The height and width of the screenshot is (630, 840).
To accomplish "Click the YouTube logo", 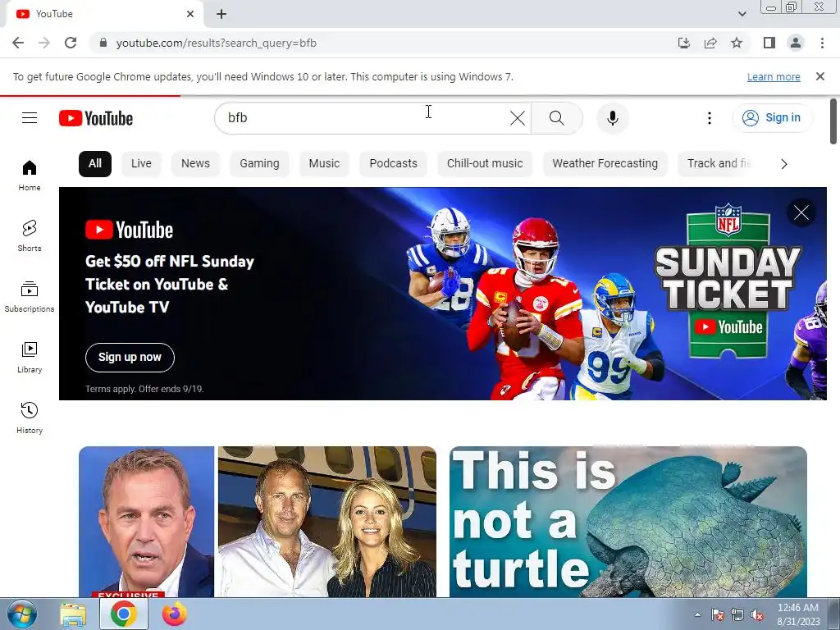I will 96,118.
